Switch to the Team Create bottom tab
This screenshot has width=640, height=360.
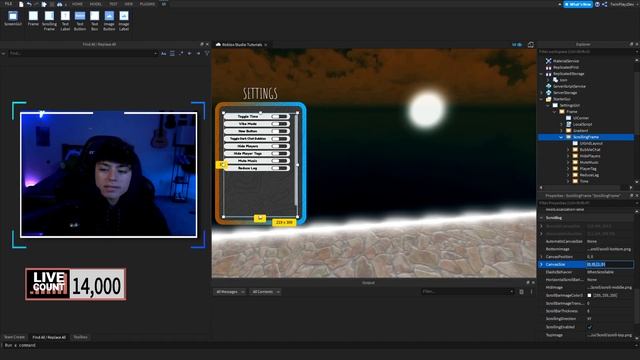point(14,337)
